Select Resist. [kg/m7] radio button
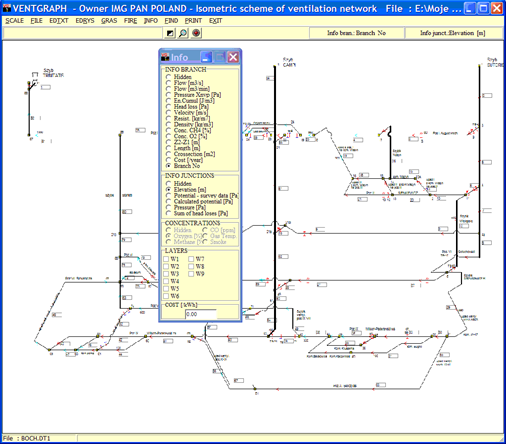 pos(168,119)
